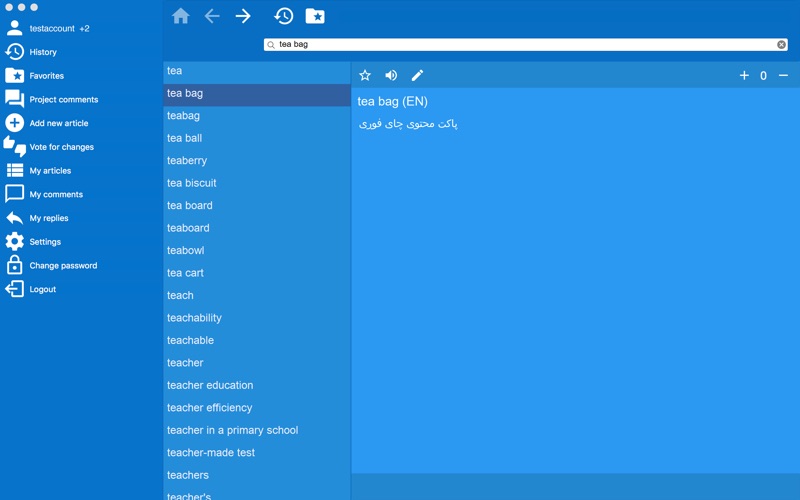This screenshot has height=500, width=800.
Task: Add tea bag article to favorites star
Action: [x=365, y=76]
